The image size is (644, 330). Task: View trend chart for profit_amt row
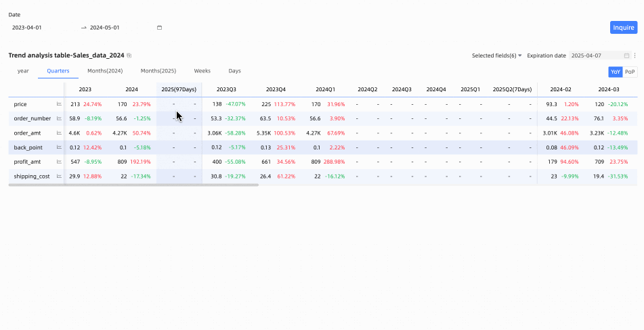point(59,162)
